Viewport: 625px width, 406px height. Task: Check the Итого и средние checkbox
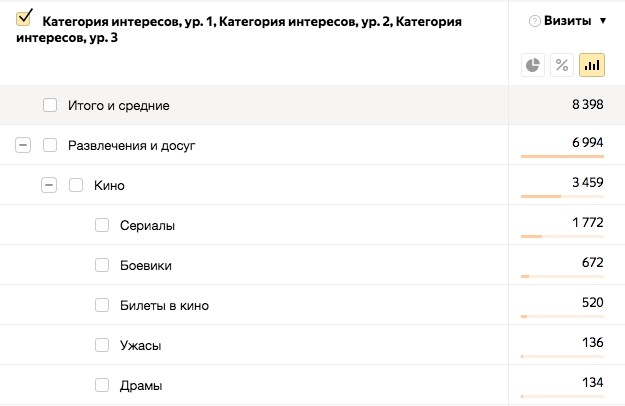point(50,105)
